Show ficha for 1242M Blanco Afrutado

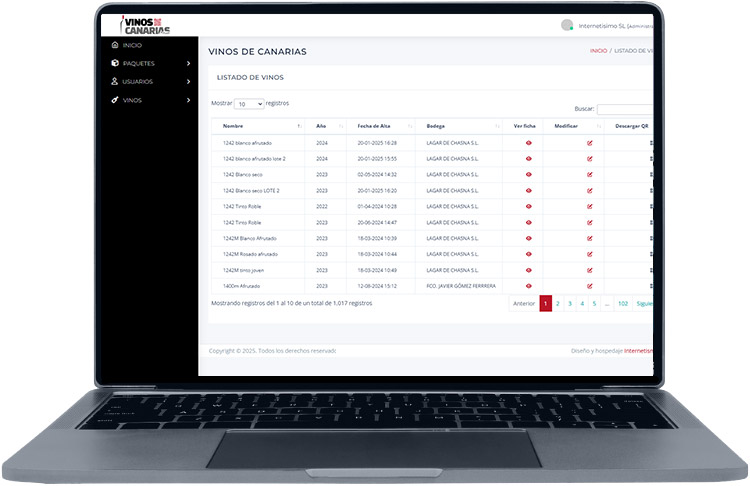[529, 238]
